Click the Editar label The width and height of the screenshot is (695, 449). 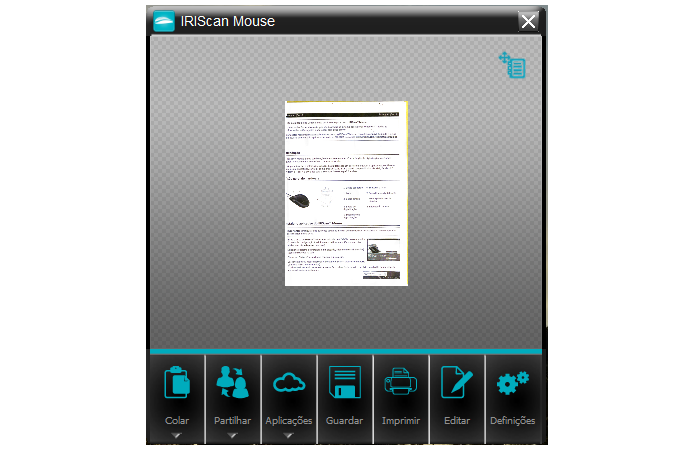457,421
